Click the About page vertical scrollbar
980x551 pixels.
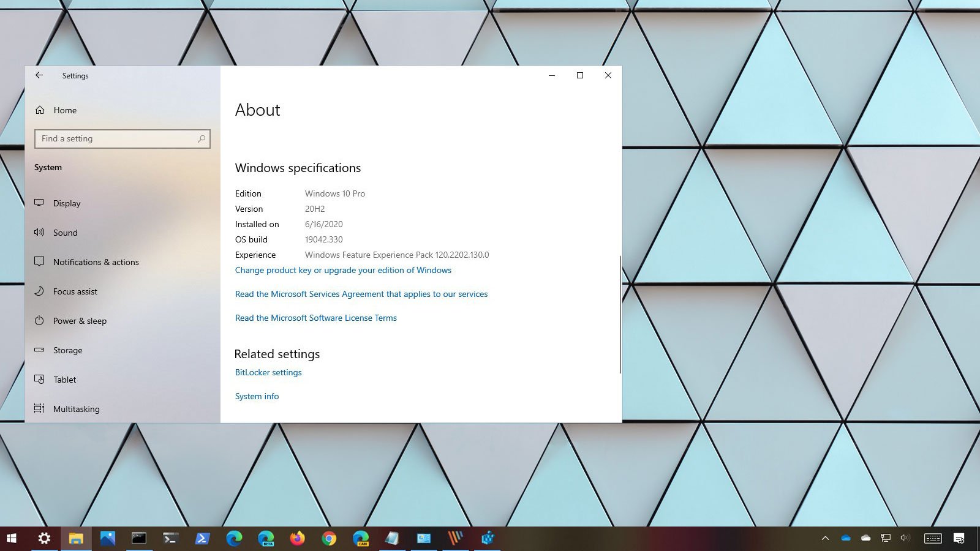pos(620,314)
